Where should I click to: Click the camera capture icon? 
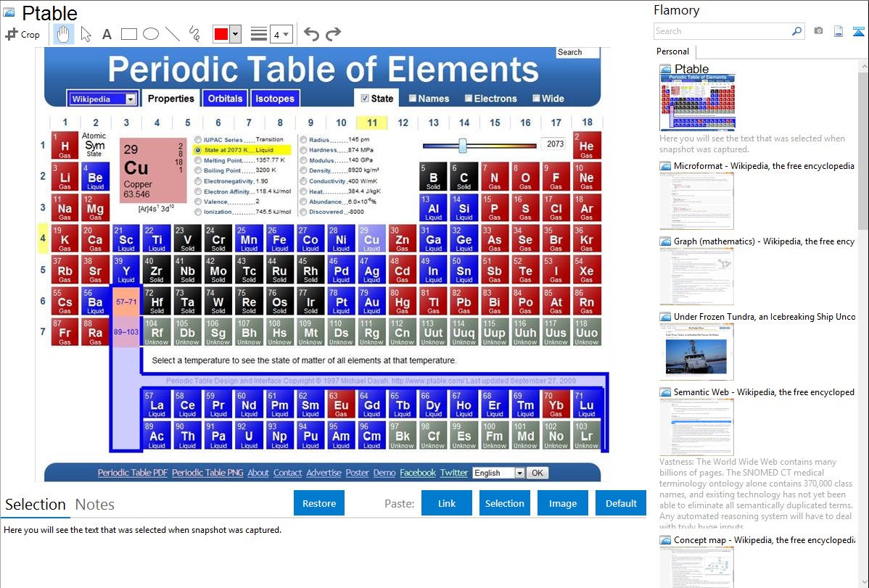(x=818, y=31)
